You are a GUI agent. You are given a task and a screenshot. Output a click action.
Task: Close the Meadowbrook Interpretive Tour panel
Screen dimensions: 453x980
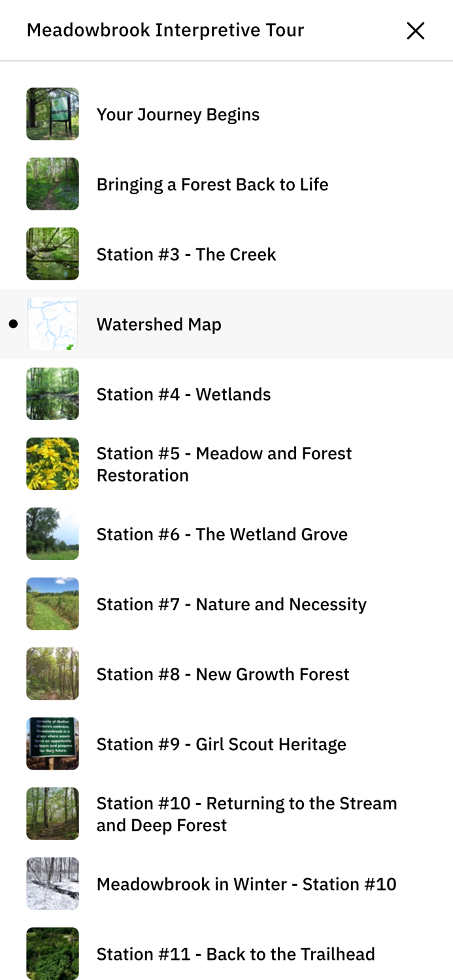tap(414, 30)
